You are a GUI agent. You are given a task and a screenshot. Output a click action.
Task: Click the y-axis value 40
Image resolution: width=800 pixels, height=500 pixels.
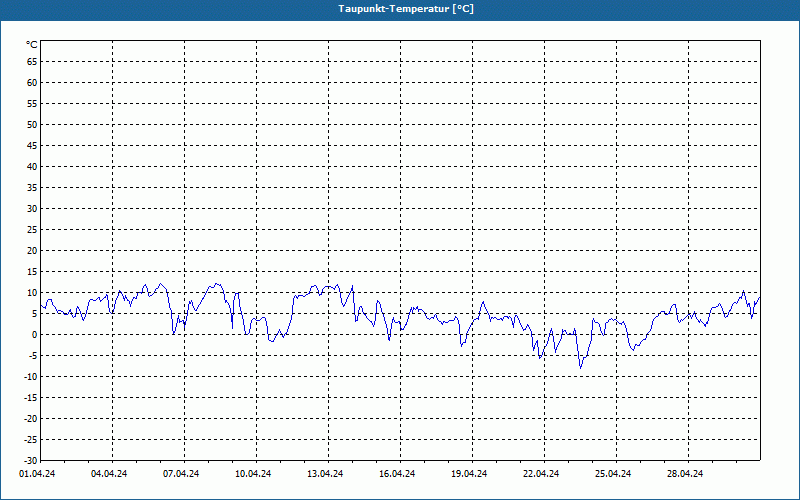32,167
